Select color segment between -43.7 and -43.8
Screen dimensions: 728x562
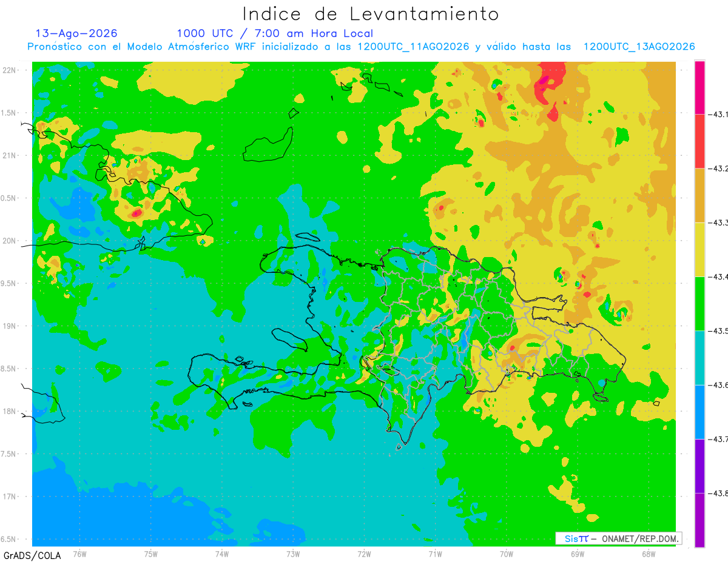click(699, 466)
